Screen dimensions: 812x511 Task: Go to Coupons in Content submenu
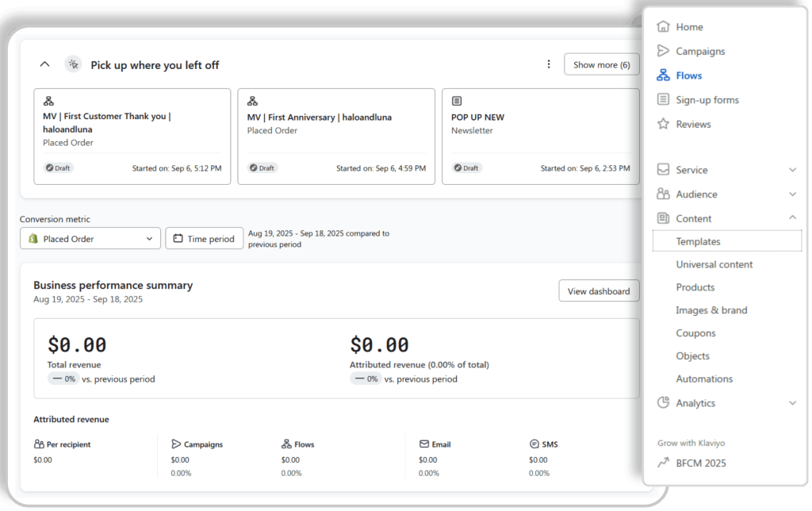coord(695,333)
